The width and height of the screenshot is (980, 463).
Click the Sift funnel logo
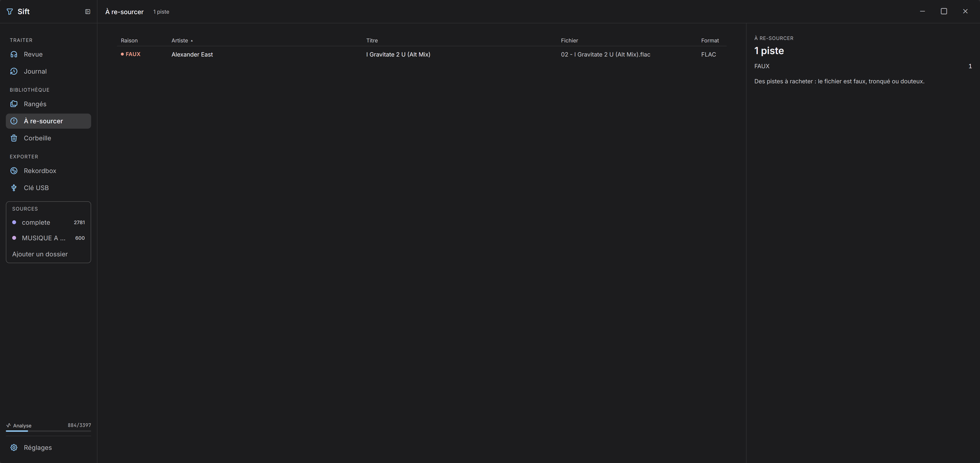point(10,12)
